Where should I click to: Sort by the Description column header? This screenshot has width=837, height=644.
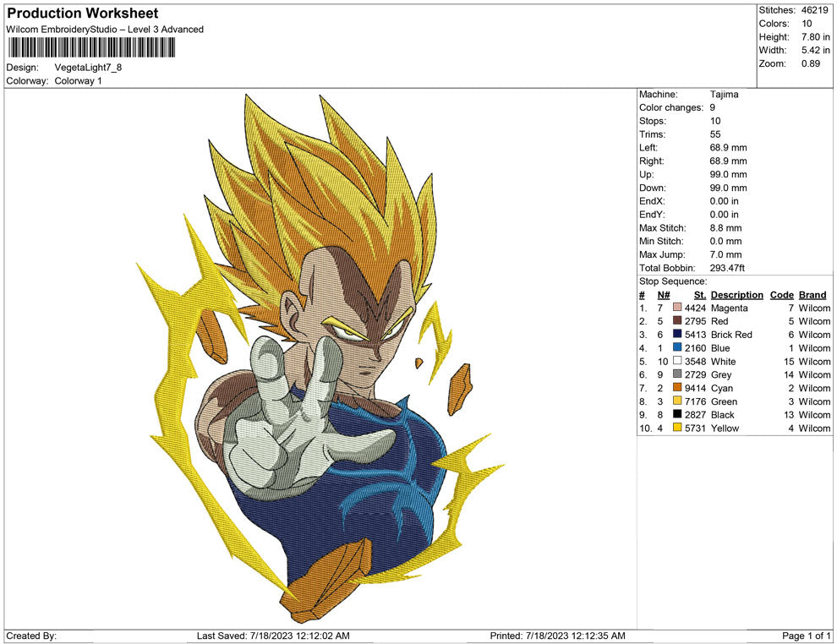(x=736, y=294)
